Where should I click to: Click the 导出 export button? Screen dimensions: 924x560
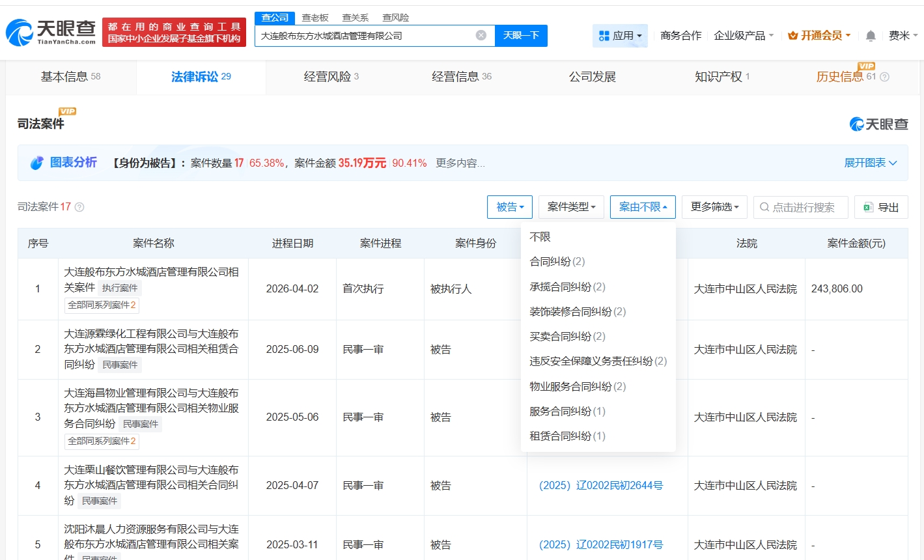(x=881, y=207)
